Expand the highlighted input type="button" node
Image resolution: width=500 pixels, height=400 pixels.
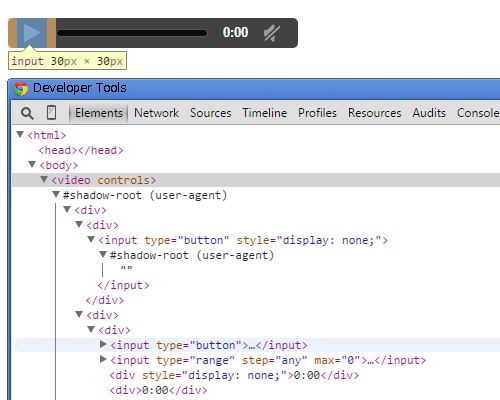tap(103, 344)
